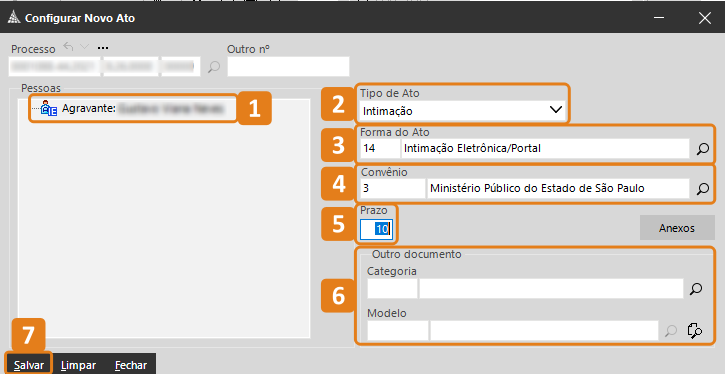This screenshot has height=374, width=725.
Task: Click the Categoria code input field
Action: point(392,288)
